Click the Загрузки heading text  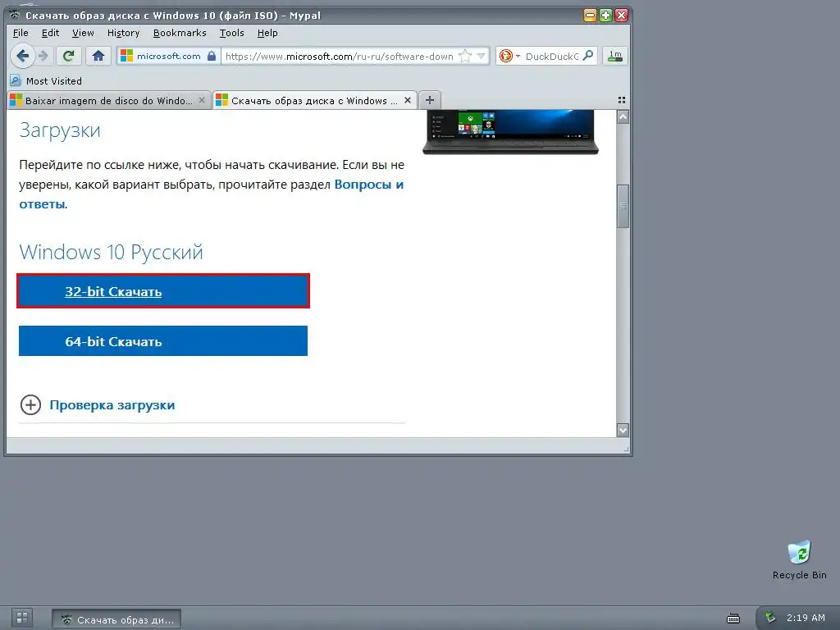59,130
